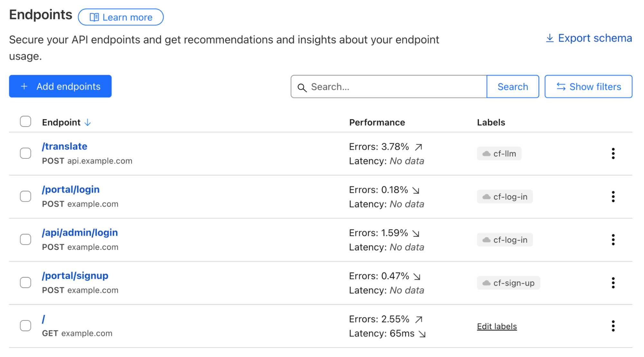Click the Export schema download icon
Image resolution: width=644 pixels, height=357 pixels.
pyautogui.click(x=550, y=38)
